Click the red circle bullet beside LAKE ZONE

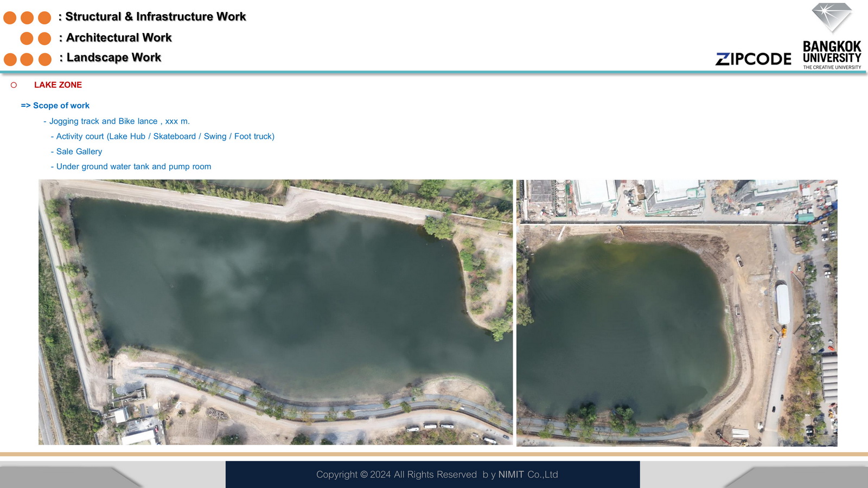[x=14, y=85]
